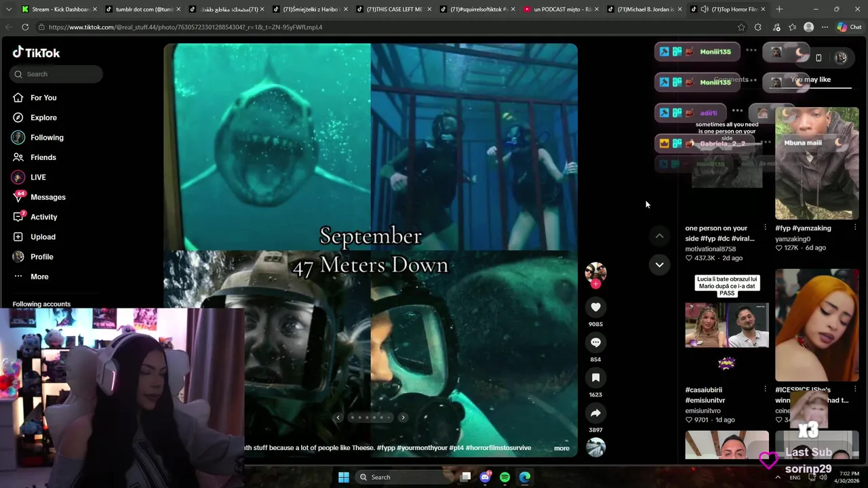Open the 'one person on your side' thumbnail
Screen dimensions: 868x488
coord(727,163)
